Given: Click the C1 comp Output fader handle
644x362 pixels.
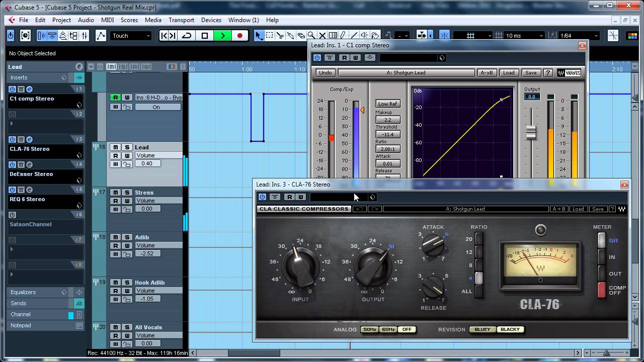Looking at the screenshot, I should pyautogui.click(x=531, y=133).
